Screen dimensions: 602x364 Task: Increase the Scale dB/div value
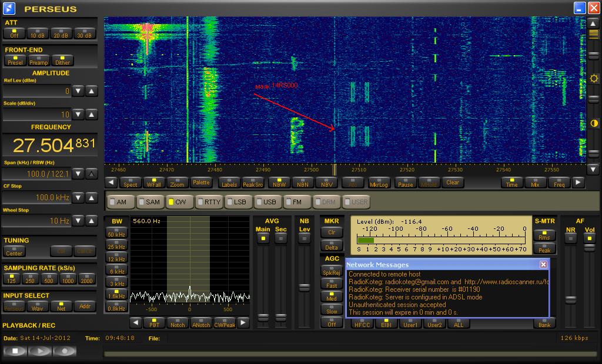click(91, 114)
